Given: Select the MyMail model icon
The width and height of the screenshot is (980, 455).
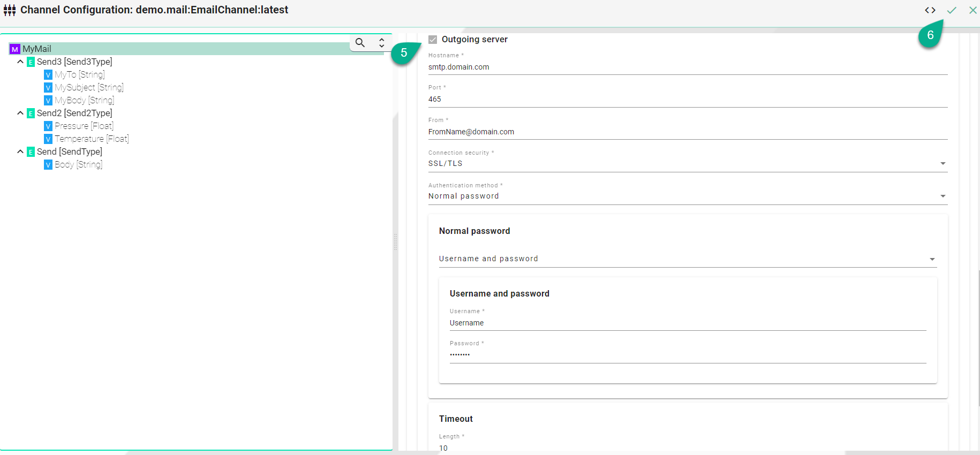Looking at the screenshot, I should [x=15, y=49].
